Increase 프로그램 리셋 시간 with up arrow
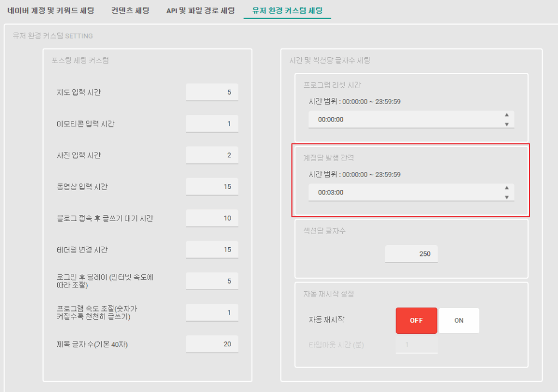Image resolution: width=558 pixels, height=392 pixels. [x=507, y=115]
